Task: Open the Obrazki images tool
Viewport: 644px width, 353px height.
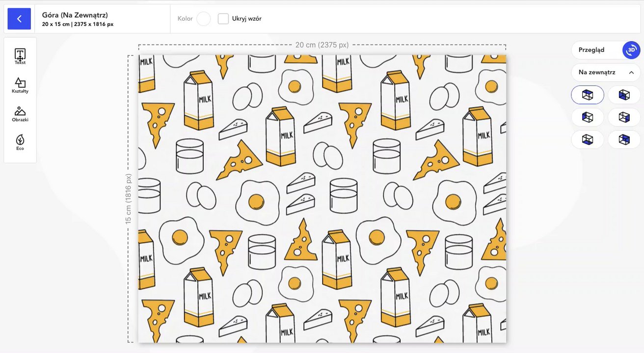Action: (20, 114)
